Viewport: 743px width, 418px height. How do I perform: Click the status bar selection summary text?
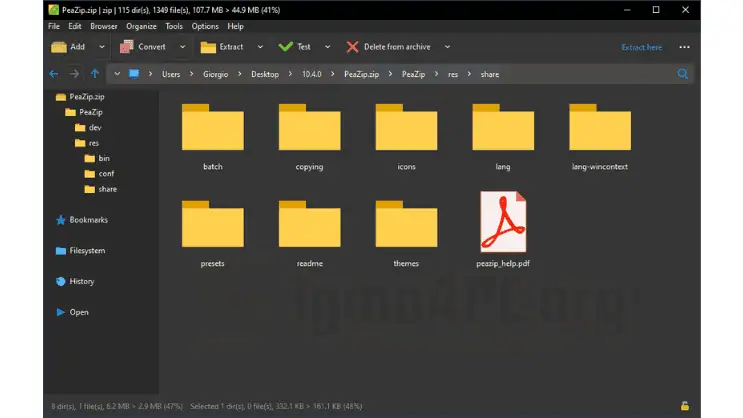point(276,406)
